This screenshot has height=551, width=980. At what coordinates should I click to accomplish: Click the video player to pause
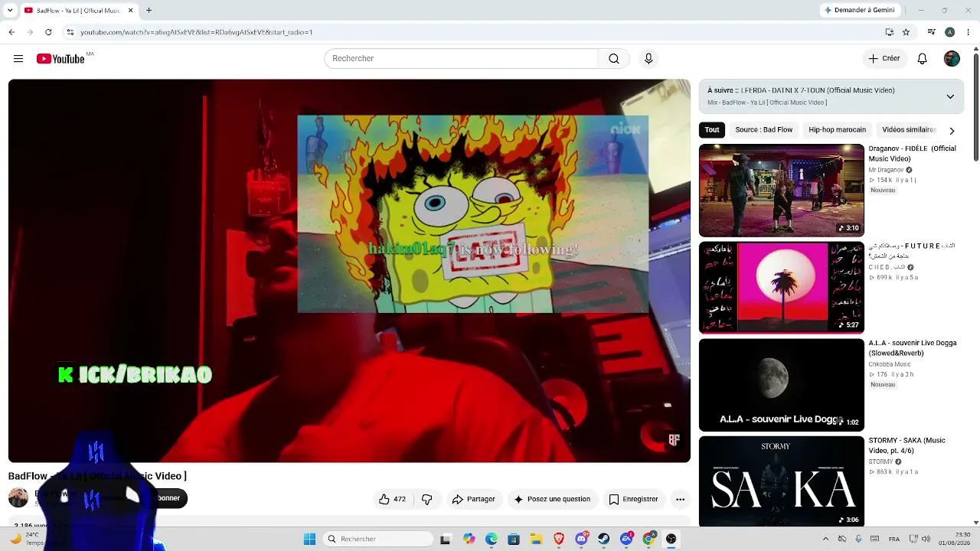pyautogui.click(x=349, y=271)
